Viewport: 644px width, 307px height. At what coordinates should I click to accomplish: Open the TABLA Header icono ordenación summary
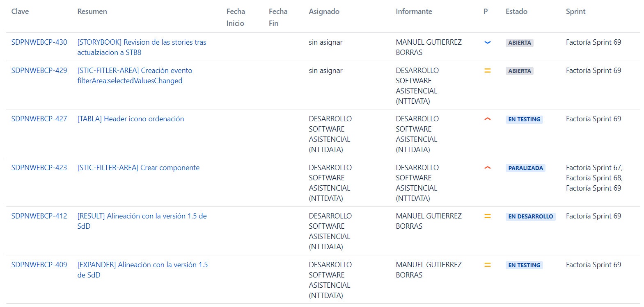pyautogui.click(x=131, y=119)
